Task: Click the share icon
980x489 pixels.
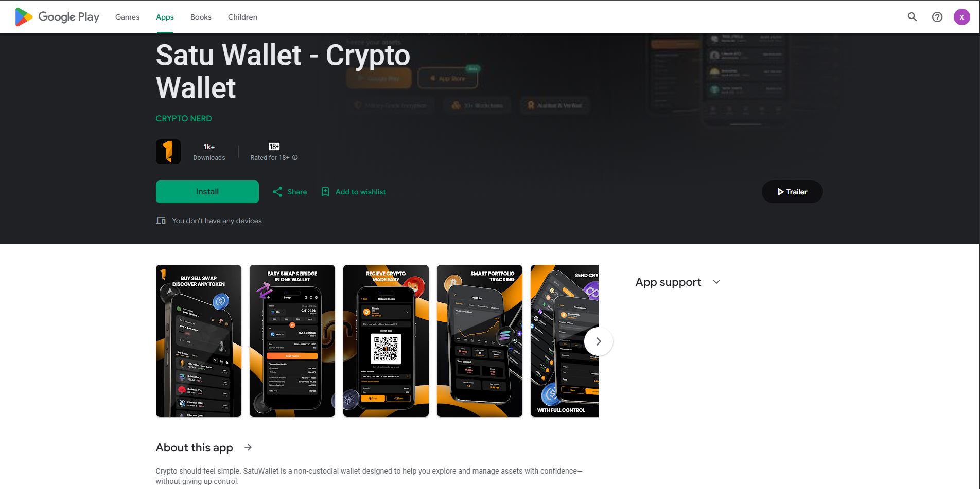Action: coord(277,192)
